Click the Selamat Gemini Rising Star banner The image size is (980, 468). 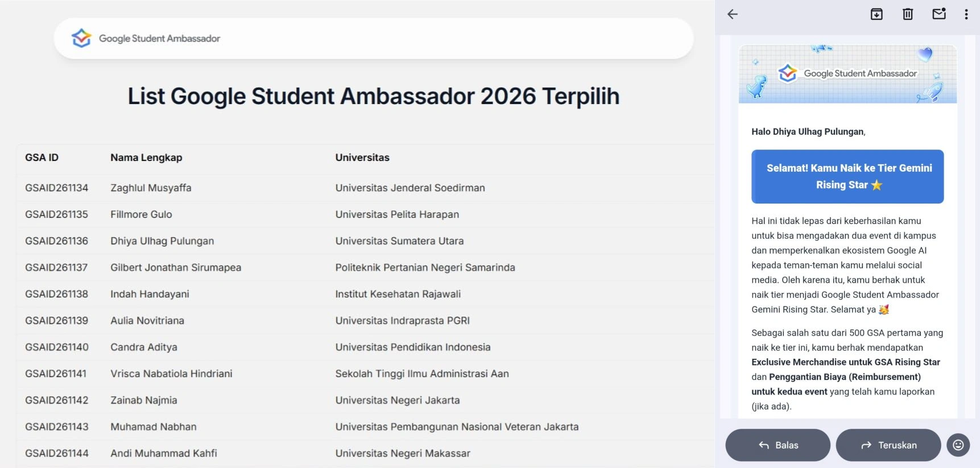point(847,176)
